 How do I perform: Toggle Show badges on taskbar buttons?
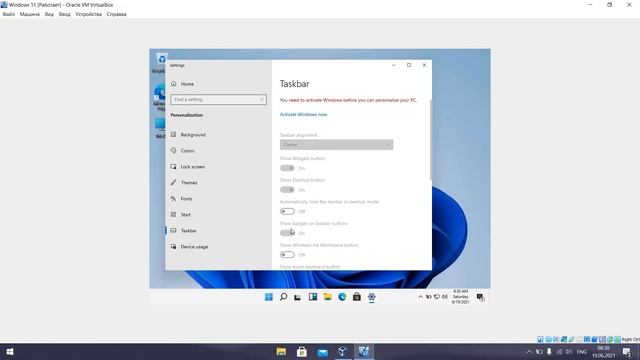point(287,233)
